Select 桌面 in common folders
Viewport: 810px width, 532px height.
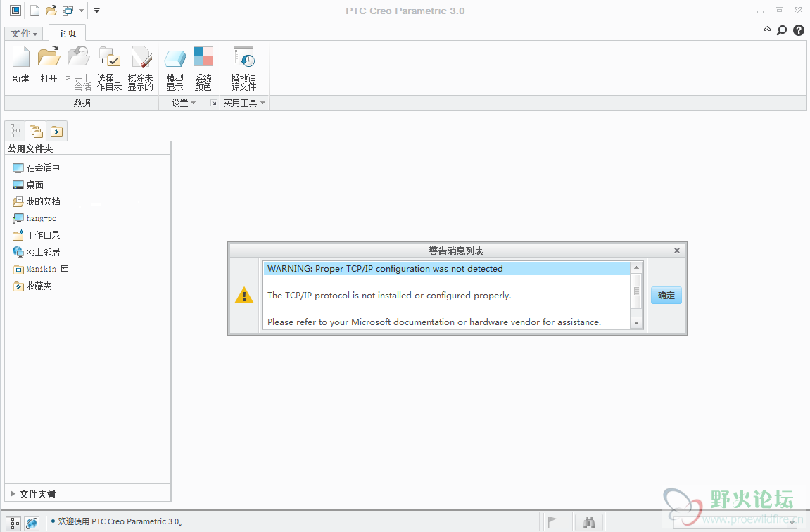point(28,184)
